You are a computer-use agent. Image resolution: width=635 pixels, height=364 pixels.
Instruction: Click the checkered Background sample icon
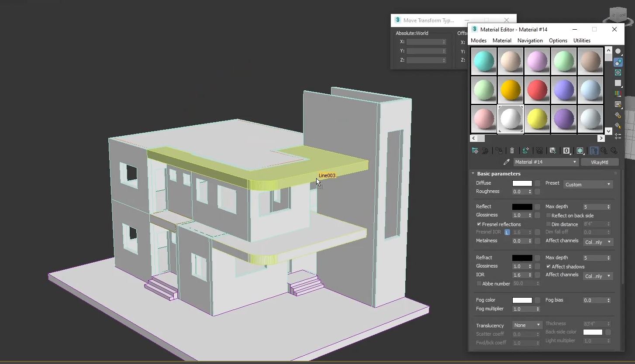[618, 72]
